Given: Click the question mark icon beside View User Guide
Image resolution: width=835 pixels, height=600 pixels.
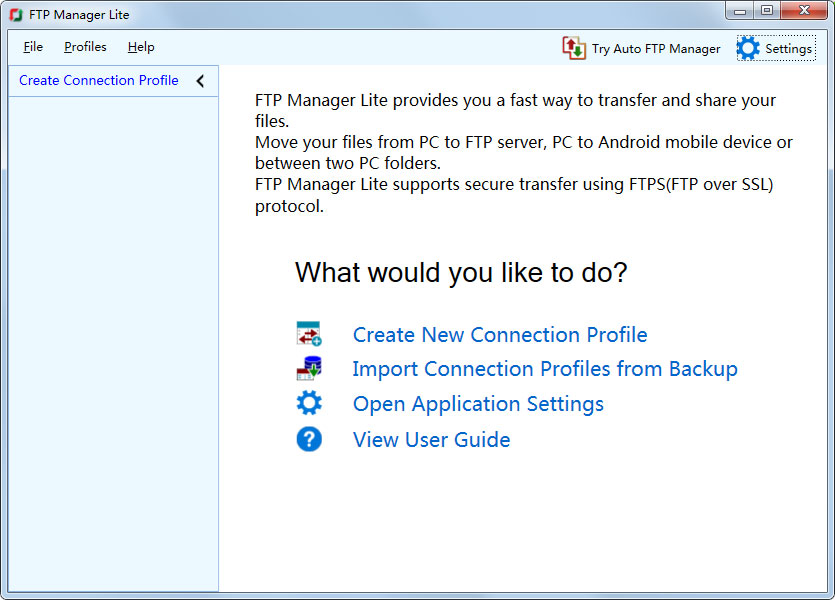Looking at the screenshot, I should coord(309,439).
